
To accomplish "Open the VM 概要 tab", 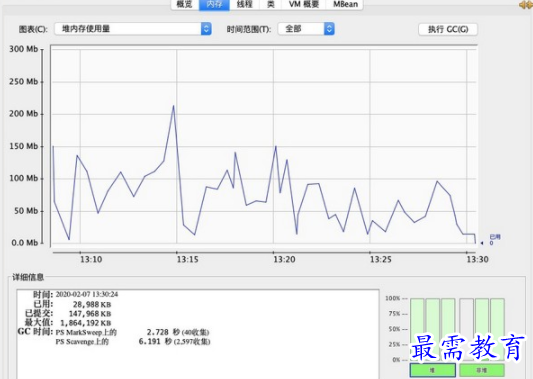I will click(x=304, y=4).
